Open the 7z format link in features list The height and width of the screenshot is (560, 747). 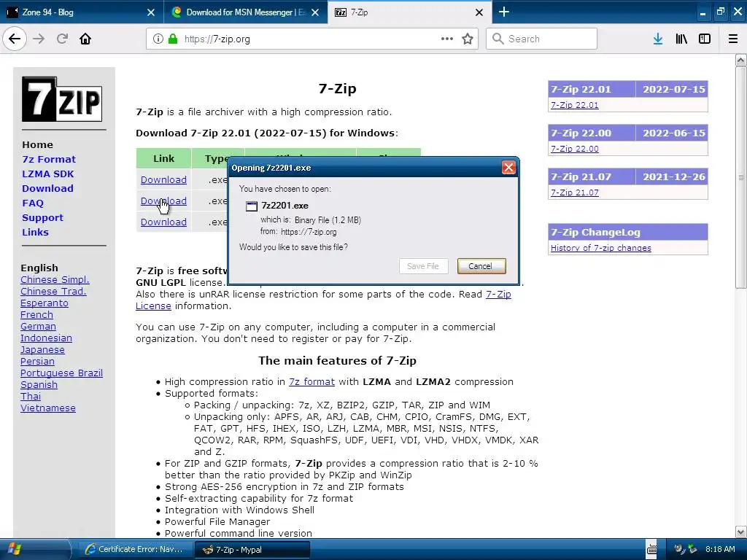coord(311,381)
